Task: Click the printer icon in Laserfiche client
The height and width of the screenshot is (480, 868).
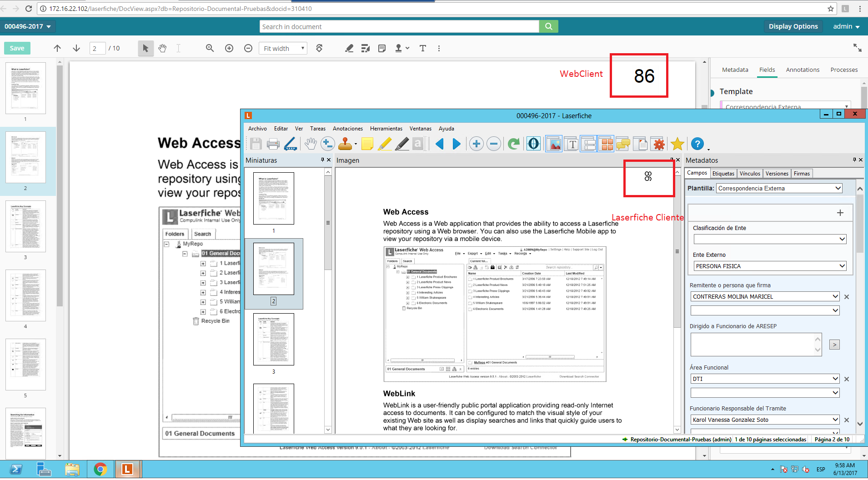Action: pos(273,144)
